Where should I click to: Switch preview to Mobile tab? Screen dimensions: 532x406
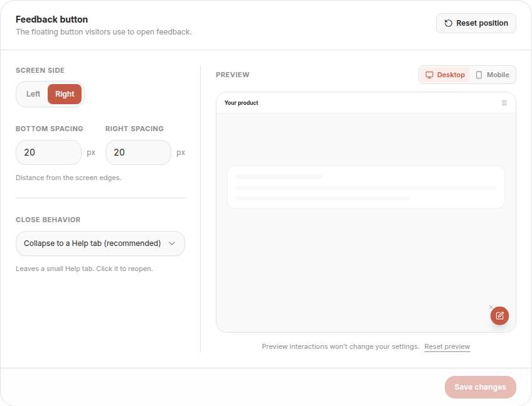[x=492, y=75]
